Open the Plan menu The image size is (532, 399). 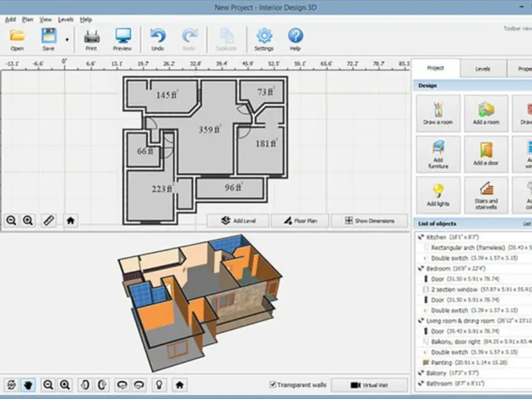click(x=27, y=20)
